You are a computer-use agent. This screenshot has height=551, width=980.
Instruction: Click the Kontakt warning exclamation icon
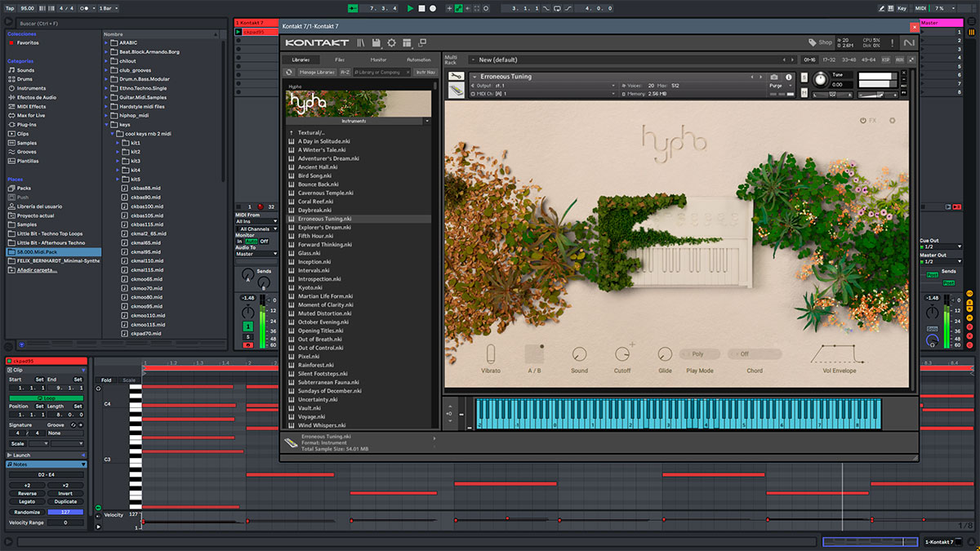pyautogui.click(x=893, y=42)
